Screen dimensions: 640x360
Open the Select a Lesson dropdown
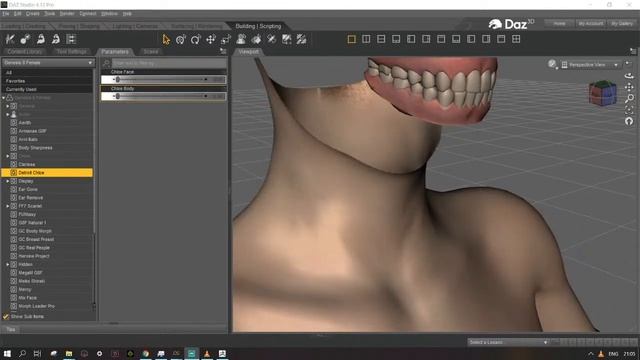pyautogui.click(x=508, y=342)
